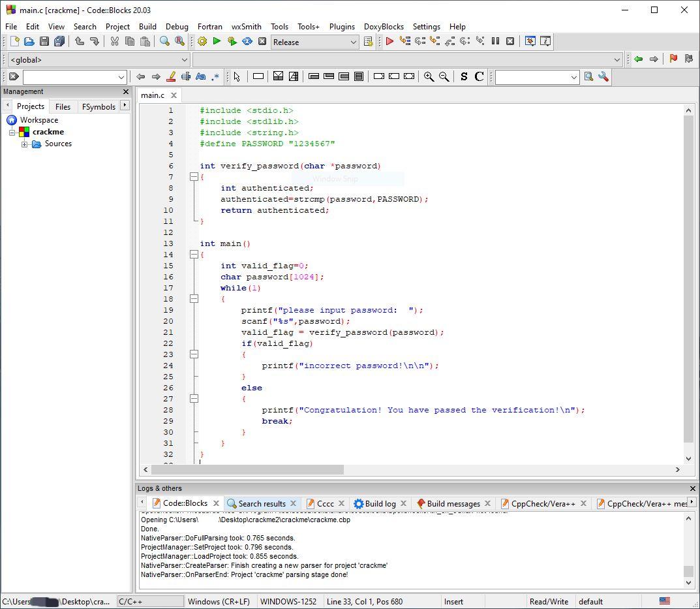The image size is (700, 609).
Task: Close the main.c editor tab
Action: point(174,95)
